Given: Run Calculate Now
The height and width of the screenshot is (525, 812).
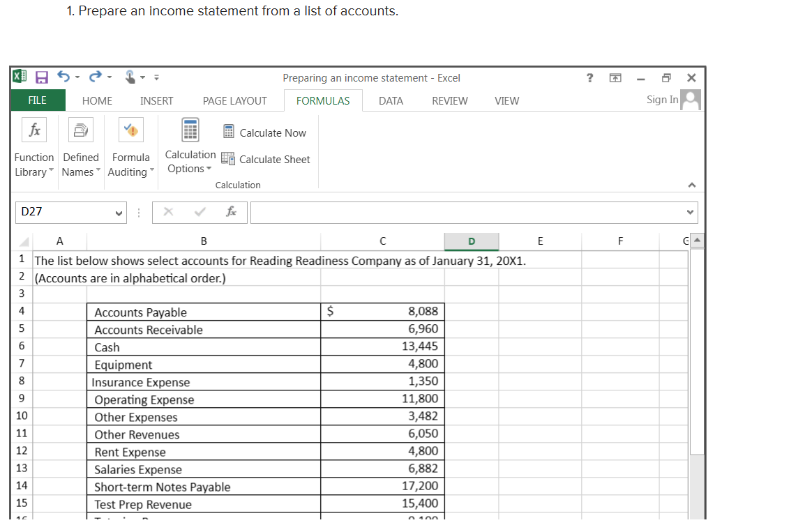Looking at the screenshot, I should [x=265, y=132].
